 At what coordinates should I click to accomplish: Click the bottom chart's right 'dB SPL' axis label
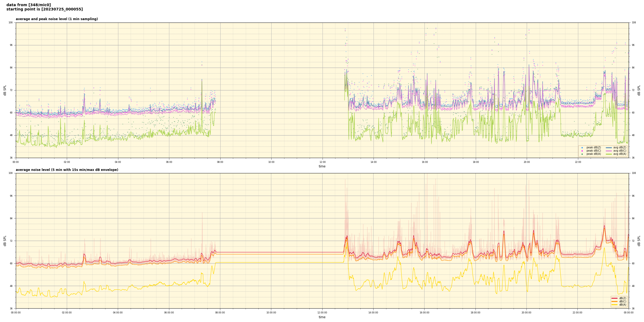[639, 241]
